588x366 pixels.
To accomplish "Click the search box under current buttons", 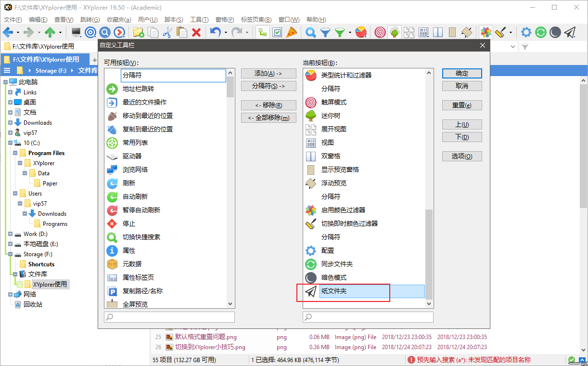I will (368, 317).
